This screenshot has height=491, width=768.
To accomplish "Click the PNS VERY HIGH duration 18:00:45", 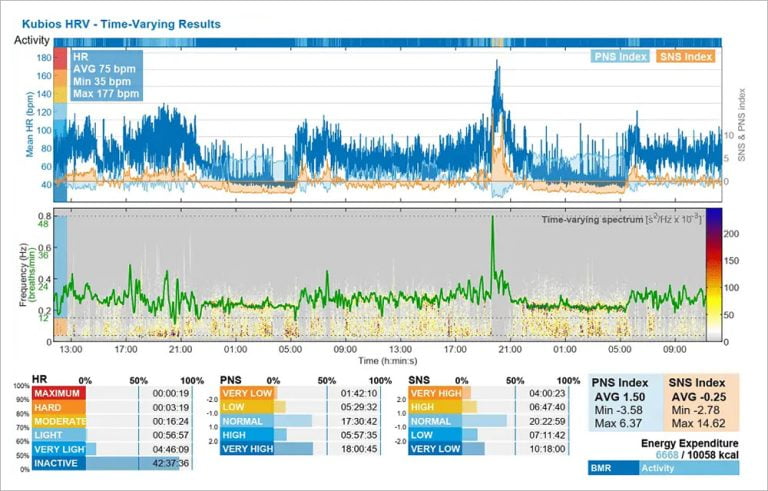I will (359, 448).
